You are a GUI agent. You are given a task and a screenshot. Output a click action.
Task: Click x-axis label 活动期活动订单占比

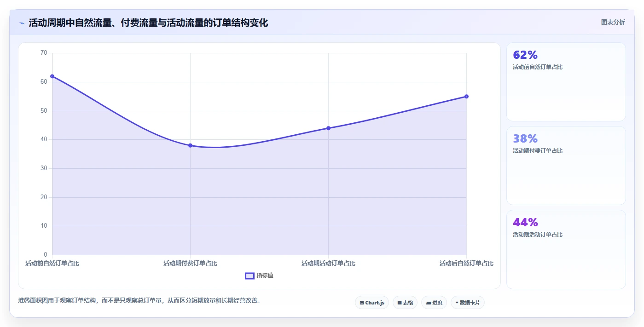click(x=328, y=264)
